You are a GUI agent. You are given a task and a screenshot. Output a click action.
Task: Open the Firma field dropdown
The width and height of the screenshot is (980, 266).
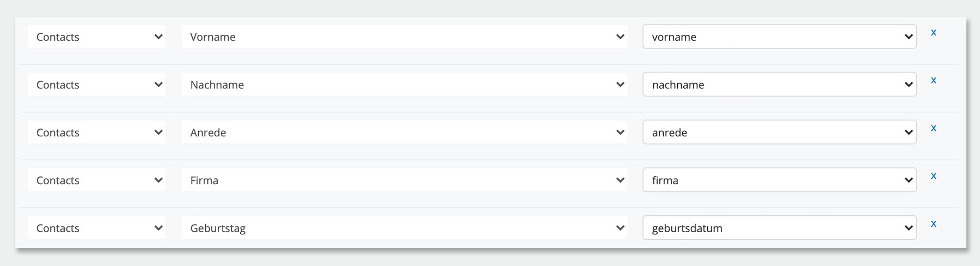pyautogui.click(x=404, y=180)
